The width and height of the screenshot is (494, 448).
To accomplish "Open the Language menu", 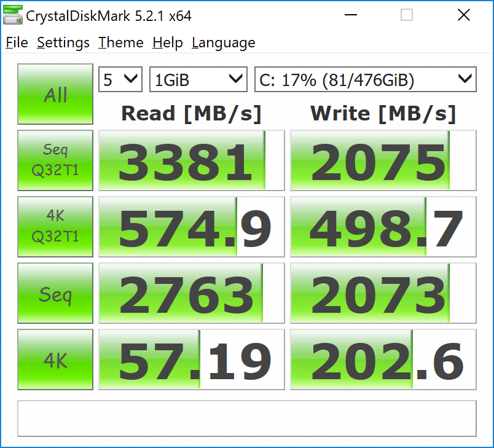I will pyautogui.click(x=224, y=43).
